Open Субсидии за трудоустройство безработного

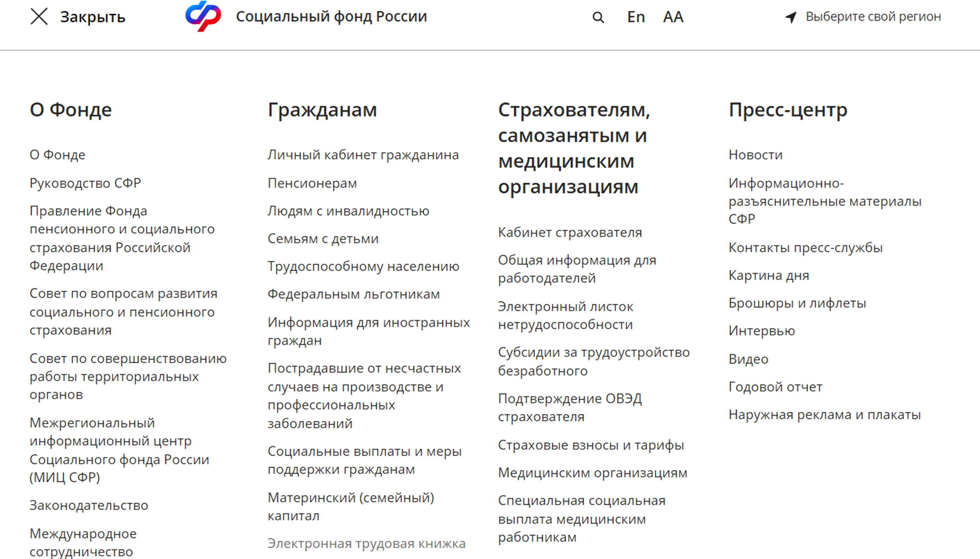point(594,362)
